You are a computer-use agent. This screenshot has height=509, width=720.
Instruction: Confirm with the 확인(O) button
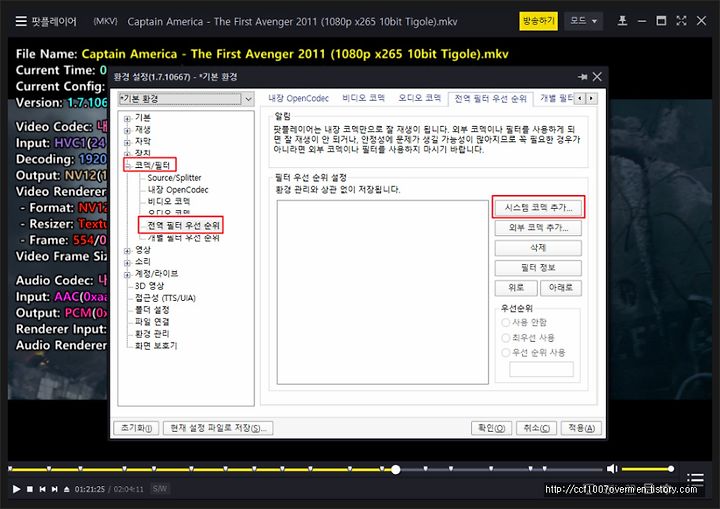click(491, 428)
